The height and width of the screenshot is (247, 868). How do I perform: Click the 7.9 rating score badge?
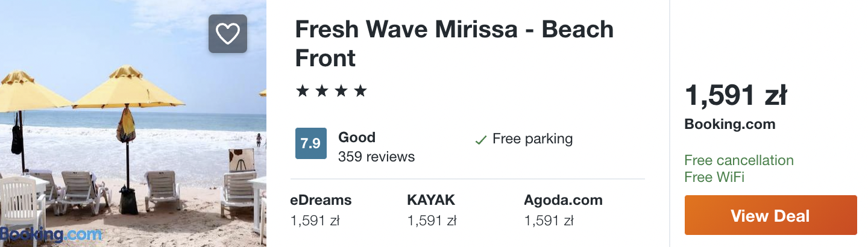[310, 143]
